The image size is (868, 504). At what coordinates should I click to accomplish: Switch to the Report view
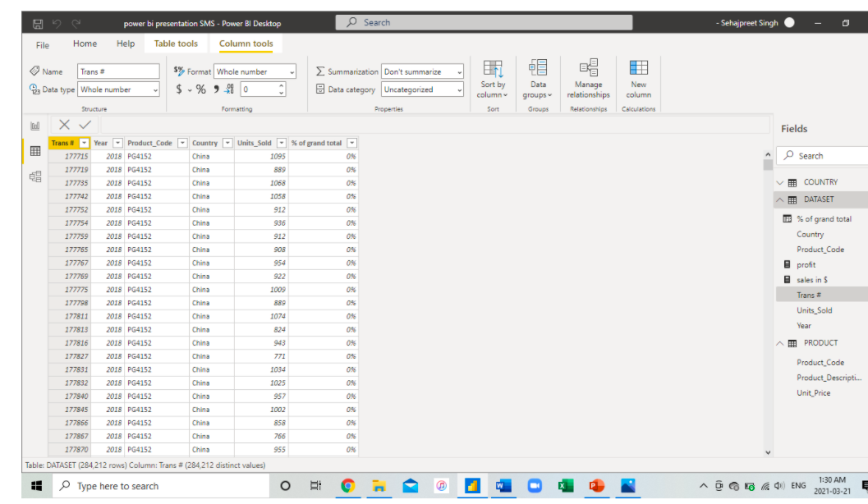(x=34, y=124)
